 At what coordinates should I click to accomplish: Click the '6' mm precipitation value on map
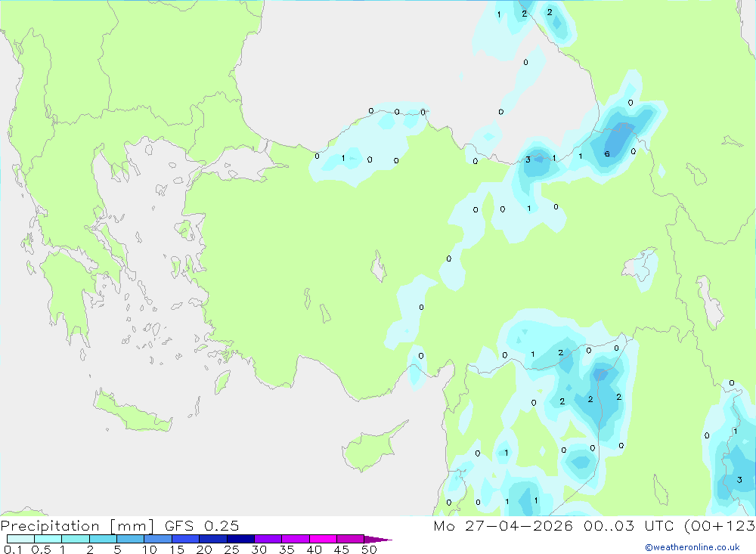point(607,154)
